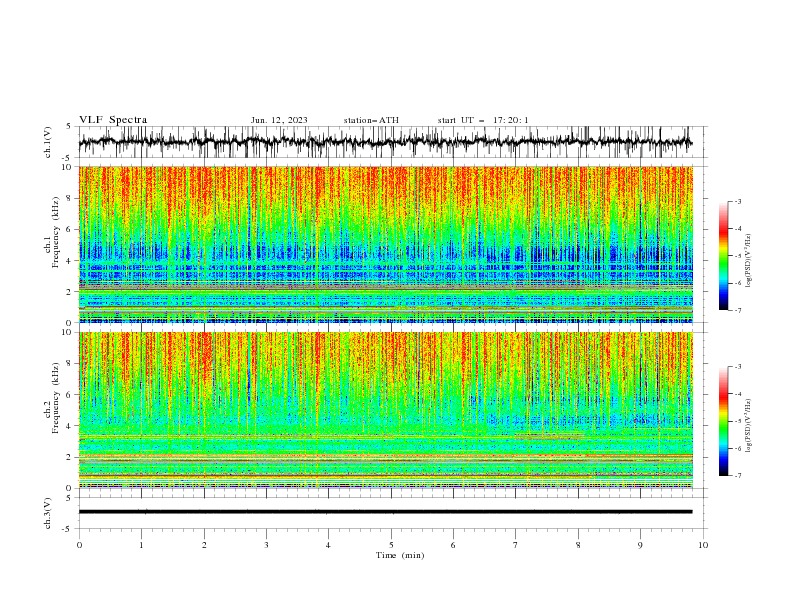Click the ch.2 spectrogram panel
Screen dimensions: 792x612
386,410
